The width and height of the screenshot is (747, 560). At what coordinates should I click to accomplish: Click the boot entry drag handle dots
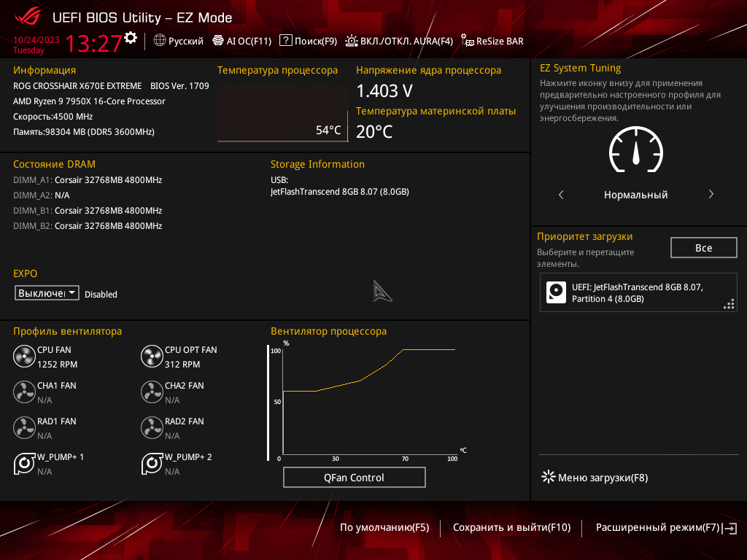pos(729,304)
